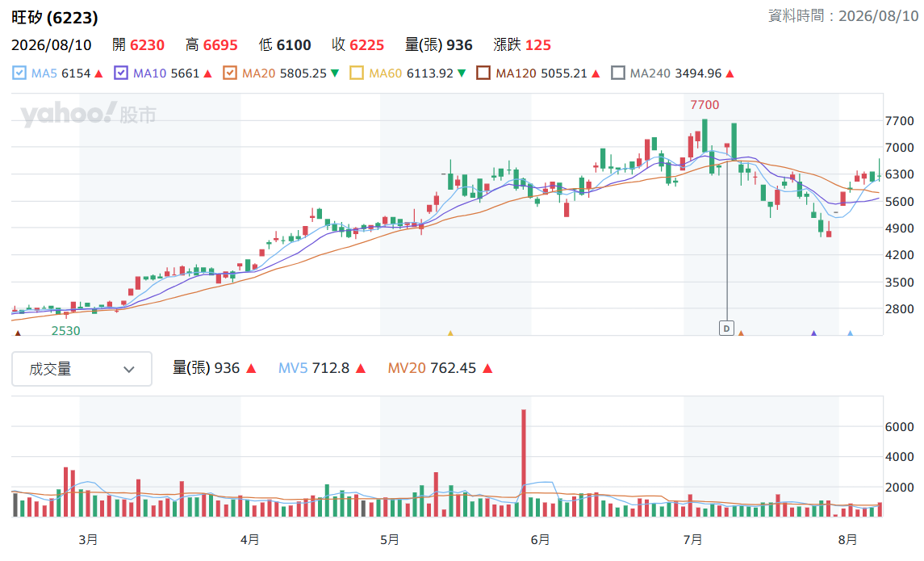This screenshot has width=924, height=561.
Task: Click the purple triangle event marker
Action: 813,333
